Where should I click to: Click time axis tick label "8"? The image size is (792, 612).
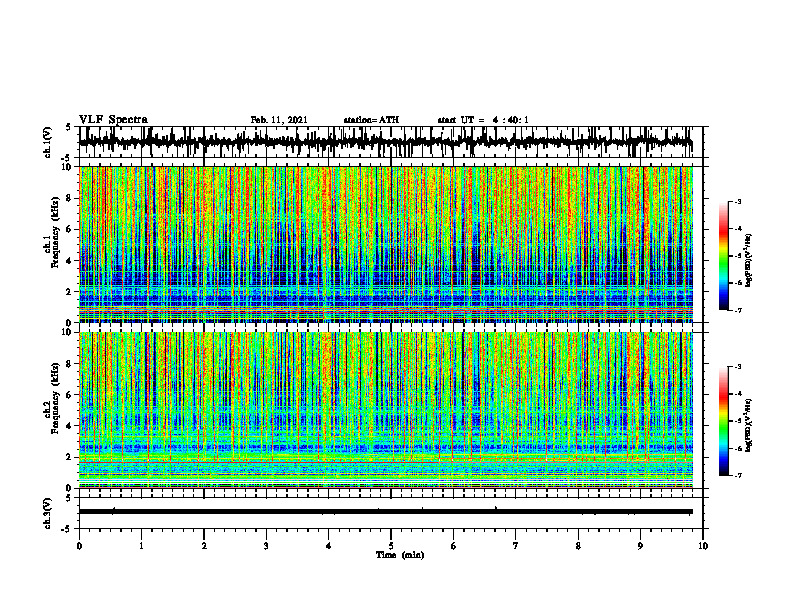(578, 546)
